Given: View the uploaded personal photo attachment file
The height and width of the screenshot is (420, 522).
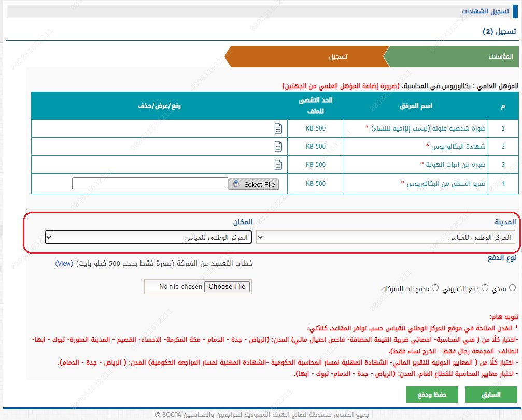Looking at the screenshot, I should (x=278, y=128).
